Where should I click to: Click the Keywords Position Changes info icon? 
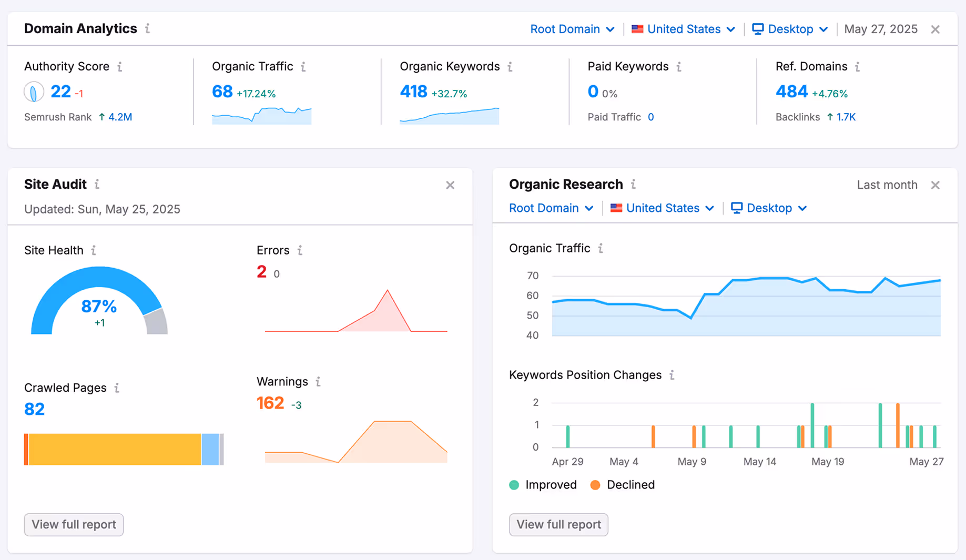pyautogui.click(x=672, y=375)
